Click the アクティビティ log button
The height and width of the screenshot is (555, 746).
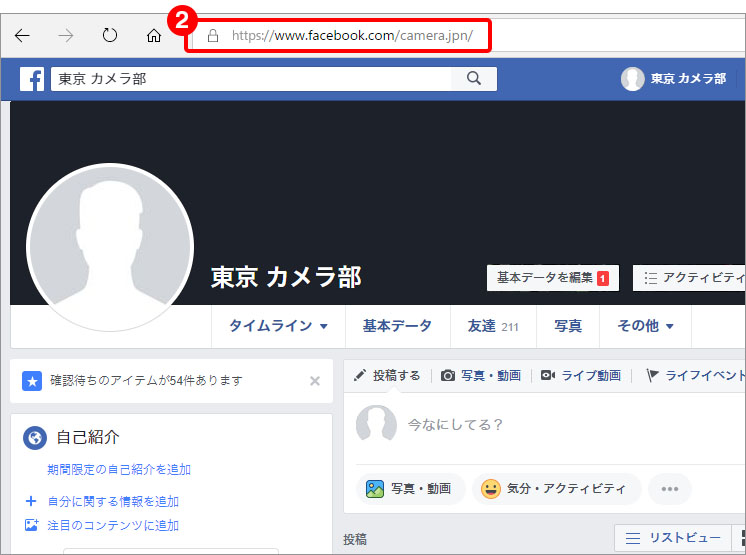click(x=689, y=278)
